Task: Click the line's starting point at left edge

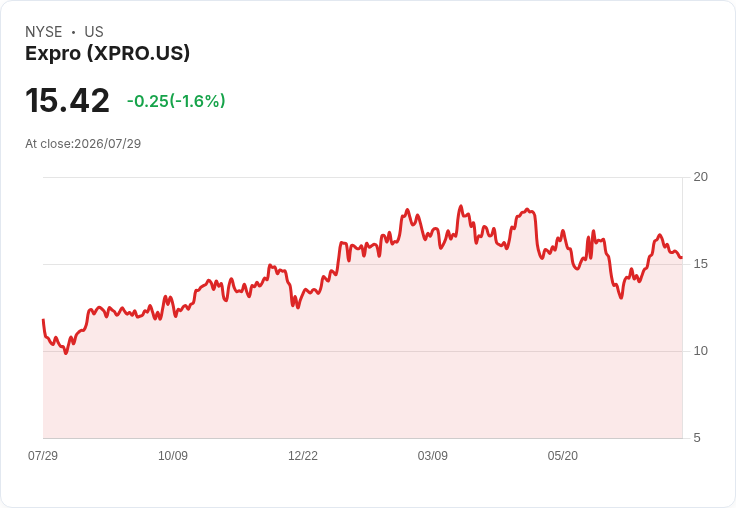Action: [x=43, y=320]
